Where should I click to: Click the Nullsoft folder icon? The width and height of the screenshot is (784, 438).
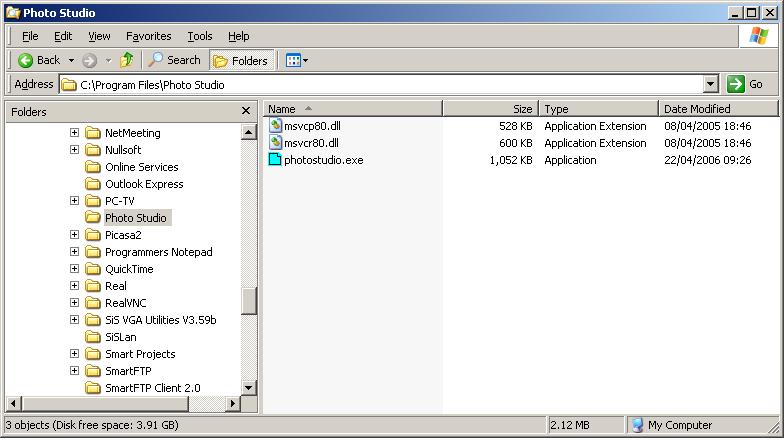tap(93, 150)
